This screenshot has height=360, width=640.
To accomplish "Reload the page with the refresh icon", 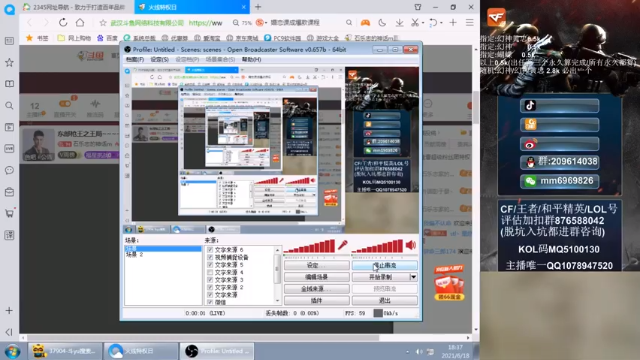I will click(63, 22).
